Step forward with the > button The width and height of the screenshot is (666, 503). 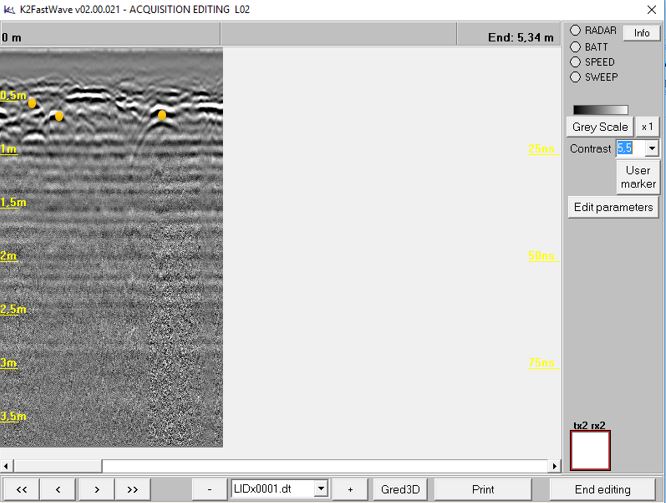96,489
